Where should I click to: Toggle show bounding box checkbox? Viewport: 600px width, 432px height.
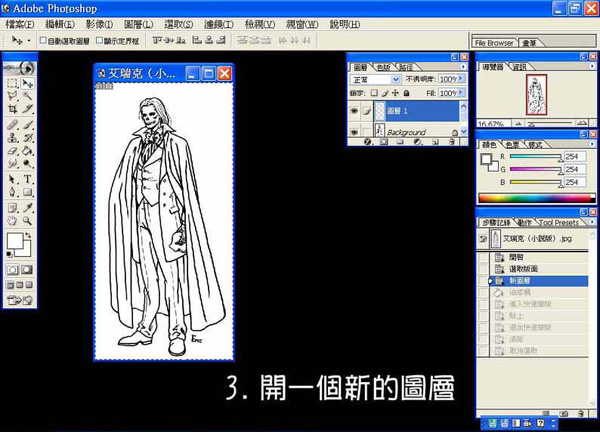pos(99,40)
